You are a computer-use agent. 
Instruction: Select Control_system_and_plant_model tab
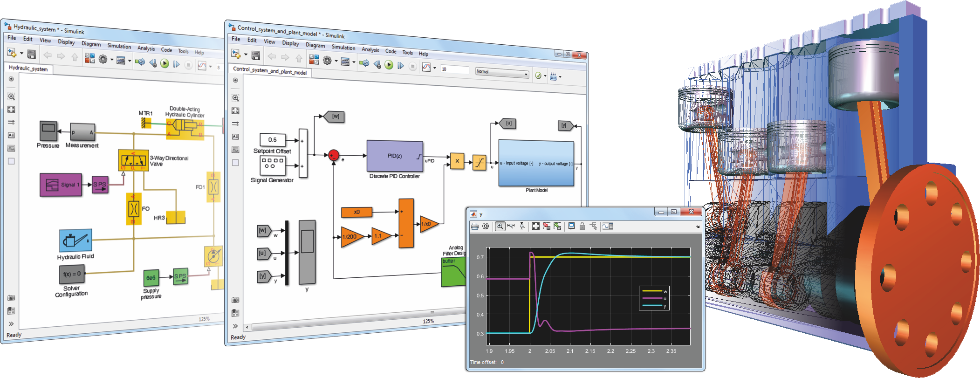(270, 70)
